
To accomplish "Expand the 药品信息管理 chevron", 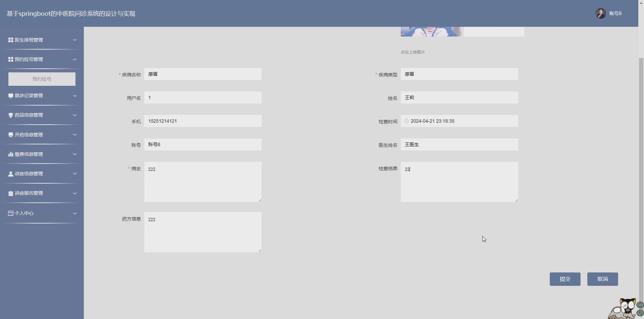I will (x=75, y=115).
